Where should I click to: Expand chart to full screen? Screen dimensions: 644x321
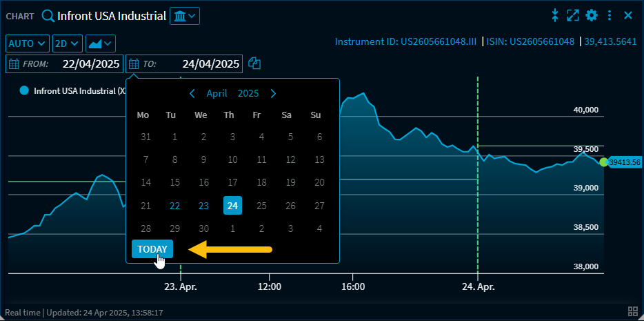click(x=573, y=15)
